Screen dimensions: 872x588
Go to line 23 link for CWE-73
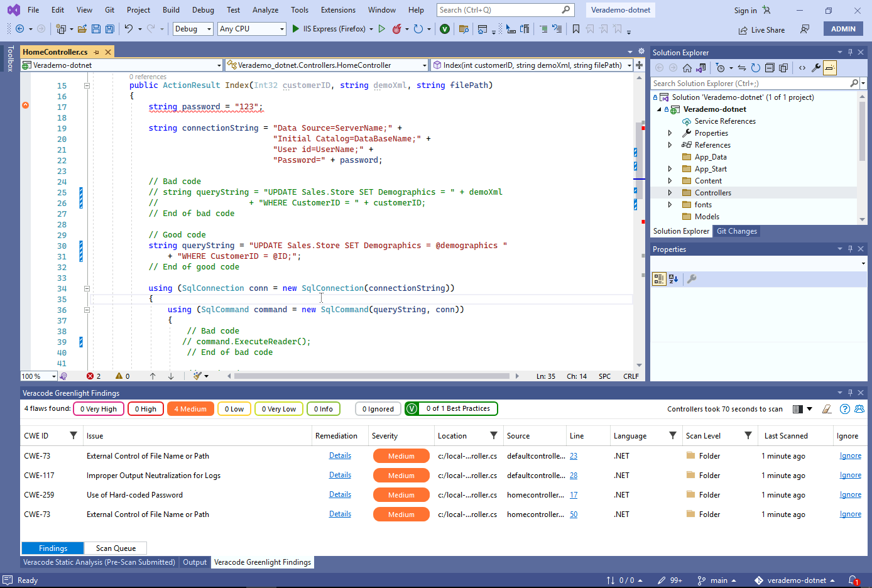tap(574, 455)
